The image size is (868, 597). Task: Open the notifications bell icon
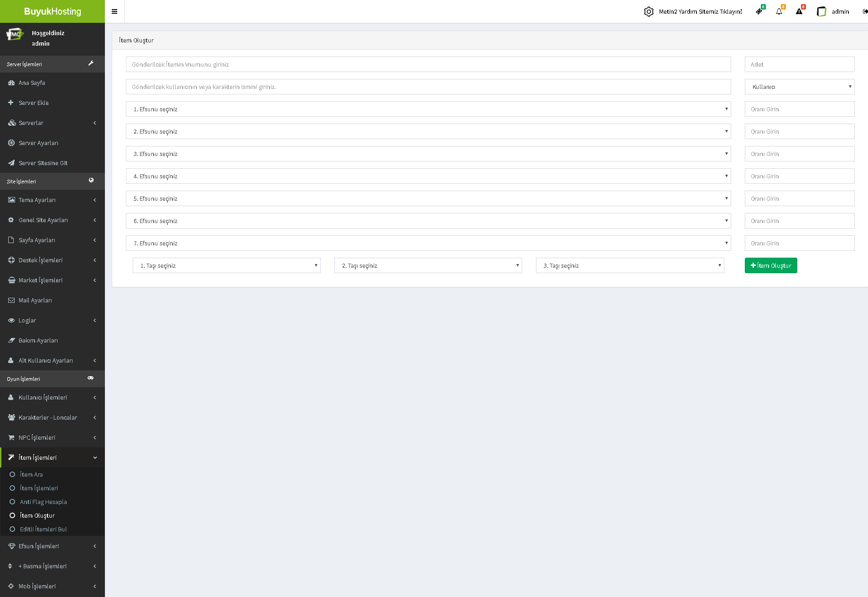tap(779, 11)
